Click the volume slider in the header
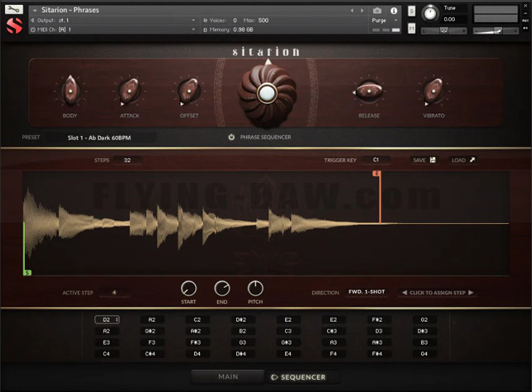Screen dimensions: 532x392 [495, 31]
